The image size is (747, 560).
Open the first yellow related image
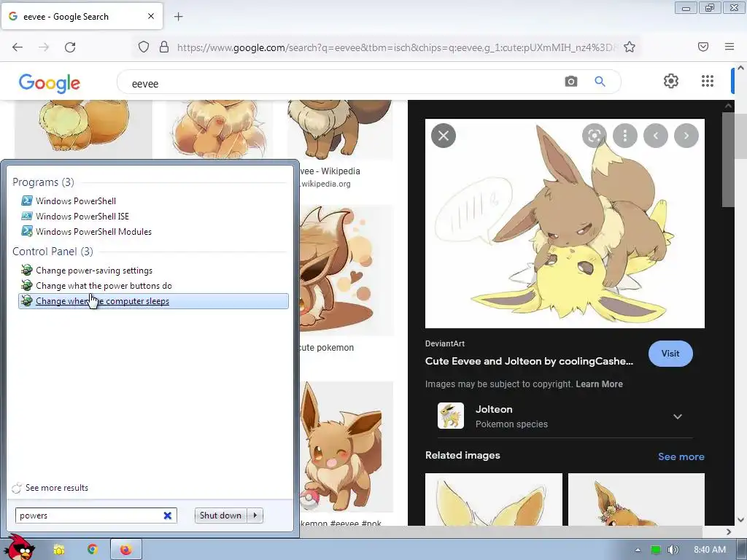pos(494,499)
